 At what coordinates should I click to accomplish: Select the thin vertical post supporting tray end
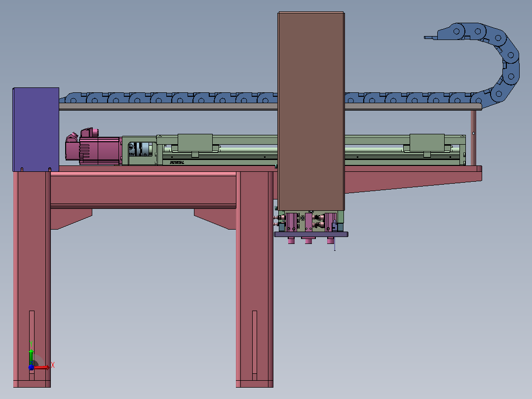[473, 138]
